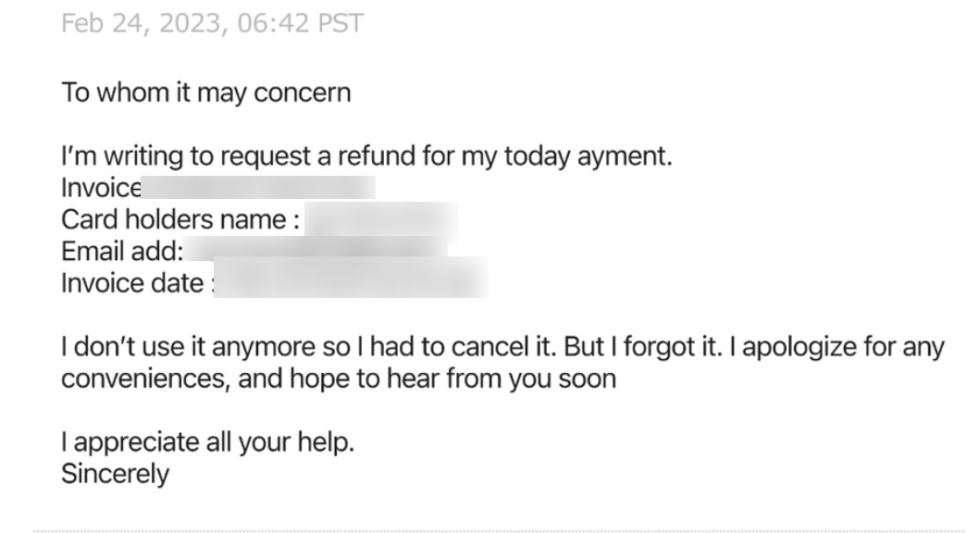966x533 pixels.
Task: Click the 'Card holders name :' label
Action: pyautogui.click(x=181, y=219)
